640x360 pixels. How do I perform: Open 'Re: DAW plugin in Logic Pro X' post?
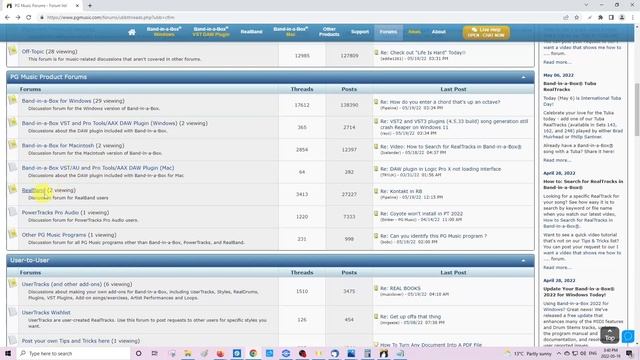[440, 169]
